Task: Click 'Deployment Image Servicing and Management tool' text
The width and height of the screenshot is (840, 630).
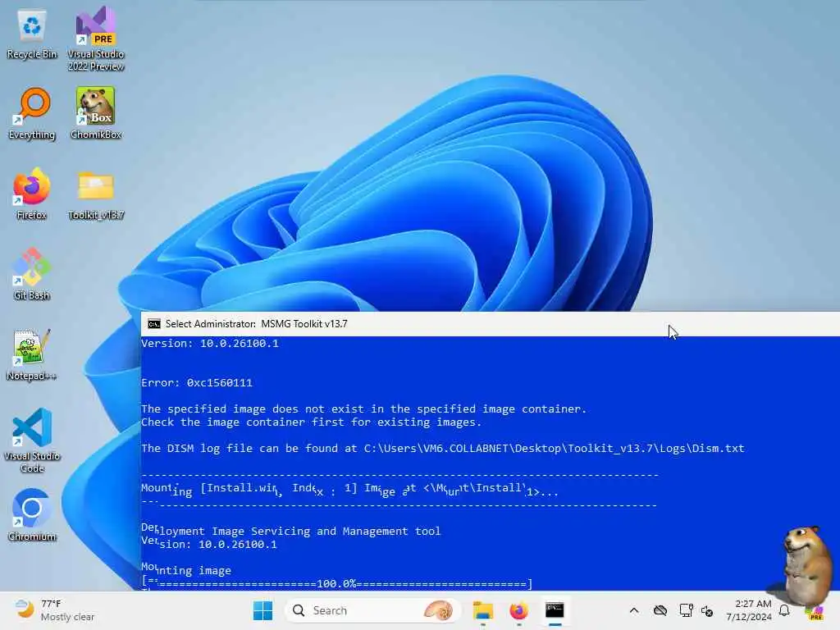Action: [x=291, y=531]
